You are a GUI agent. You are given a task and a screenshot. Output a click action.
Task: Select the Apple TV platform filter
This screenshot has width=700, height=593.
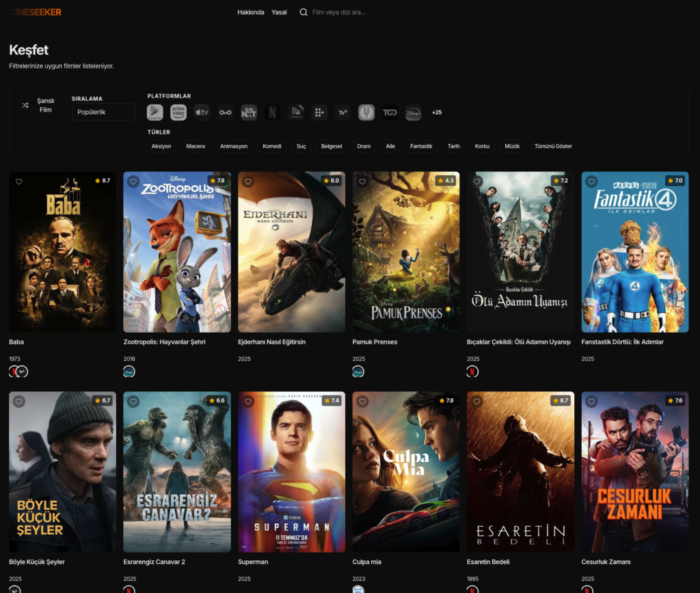click(x=202, y=113)
